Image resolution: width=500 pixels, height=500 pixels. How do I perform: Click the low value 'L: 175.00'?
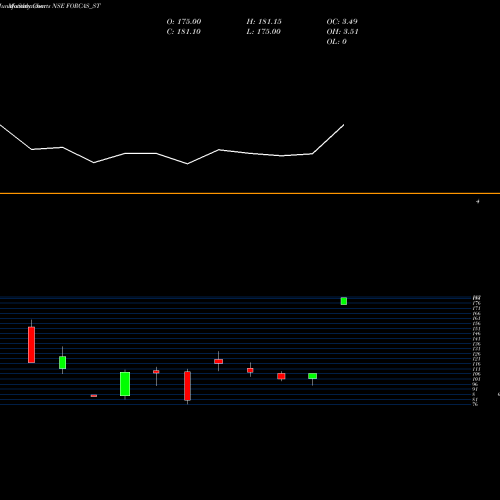pyautogui.click(x=263, y=31)
